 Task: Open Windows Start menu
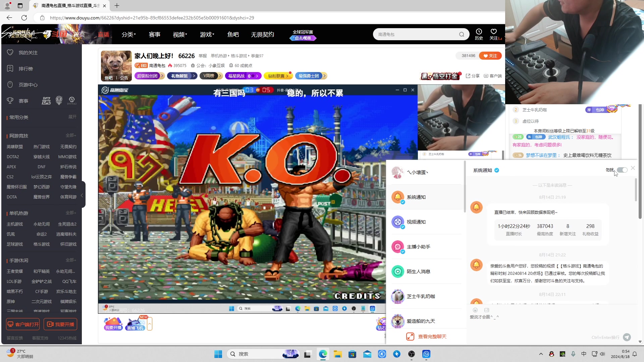point(218,354)
